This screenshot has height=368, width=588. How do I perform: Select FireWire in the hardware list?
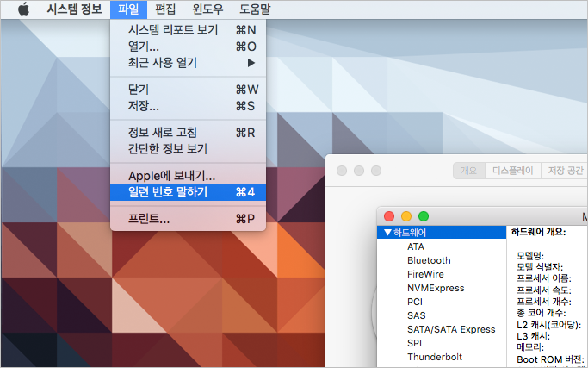pos(425,275)
